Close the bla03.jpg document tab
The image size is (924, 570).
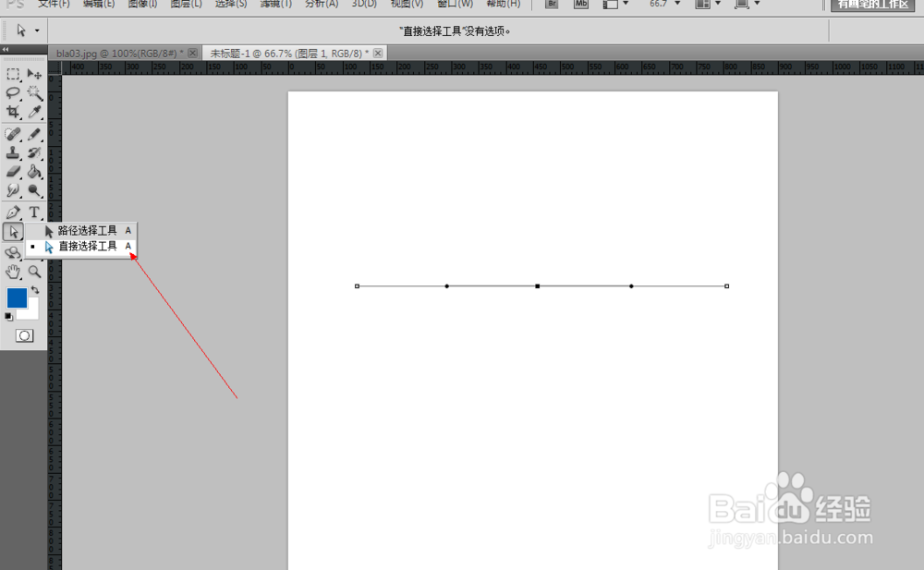coord(192,53)
